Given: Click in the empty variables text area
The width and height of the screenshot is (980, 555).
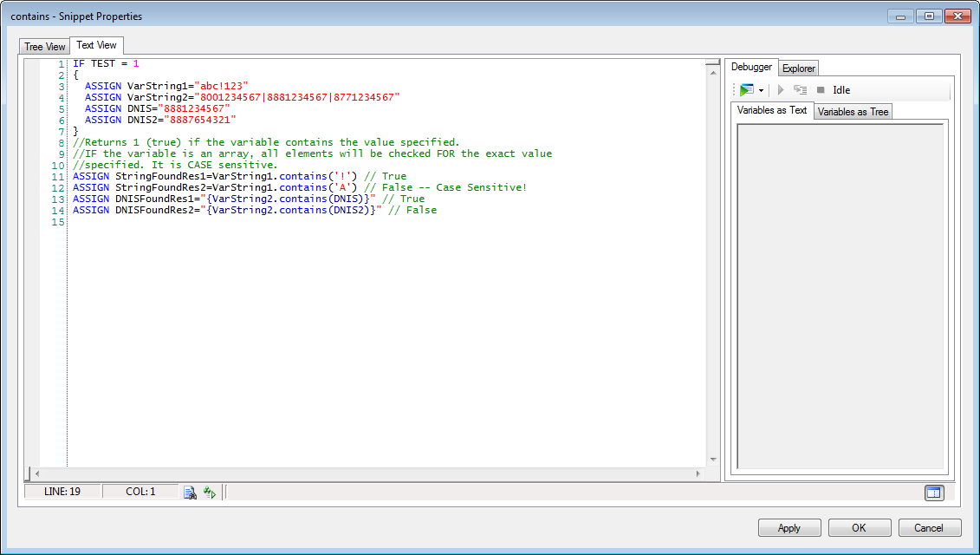Looking at the screenshot, I should (x=840, y=296).
